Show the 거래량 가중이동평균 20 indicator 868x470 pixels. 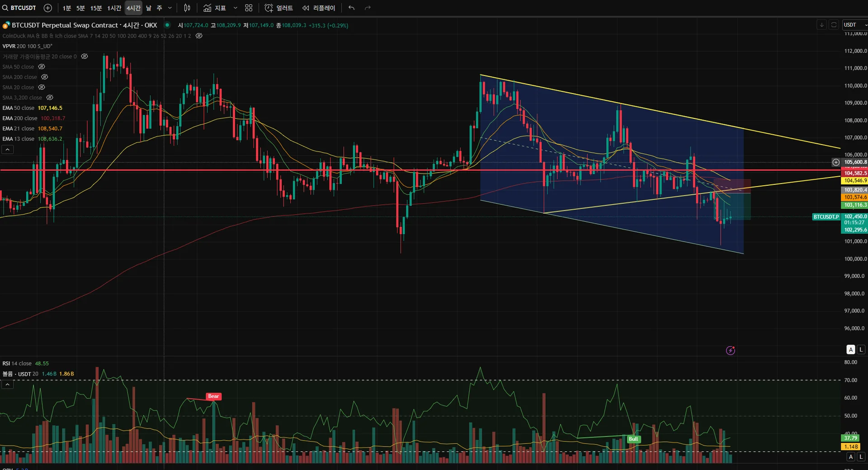(x=85, y=56)
